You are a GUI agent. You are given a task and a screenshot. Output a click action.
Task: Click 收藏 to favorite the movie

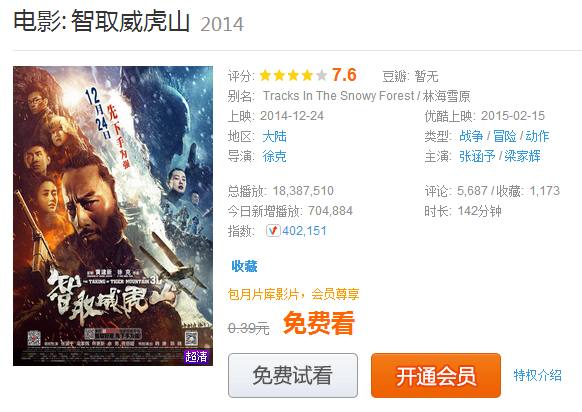point(244,266)
